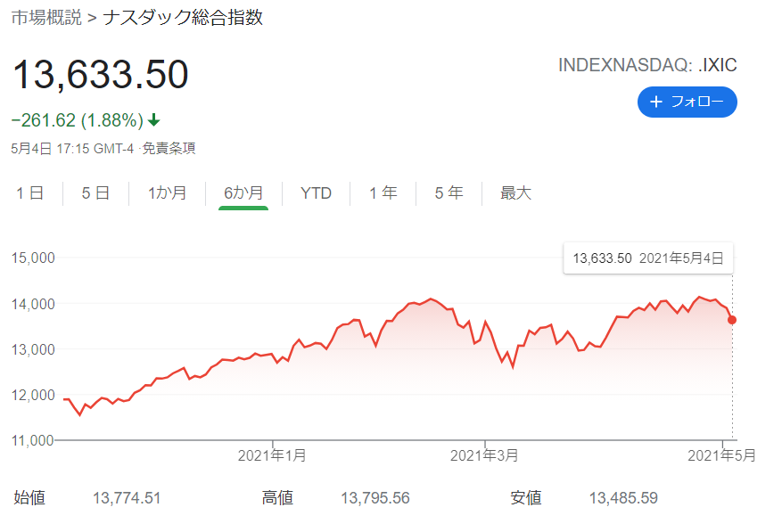Click the timestamp 5月4日 17:15 GMT-4
Image resolution: width=782 pixels, height=532 pixels.
click(x=72, y=149)
